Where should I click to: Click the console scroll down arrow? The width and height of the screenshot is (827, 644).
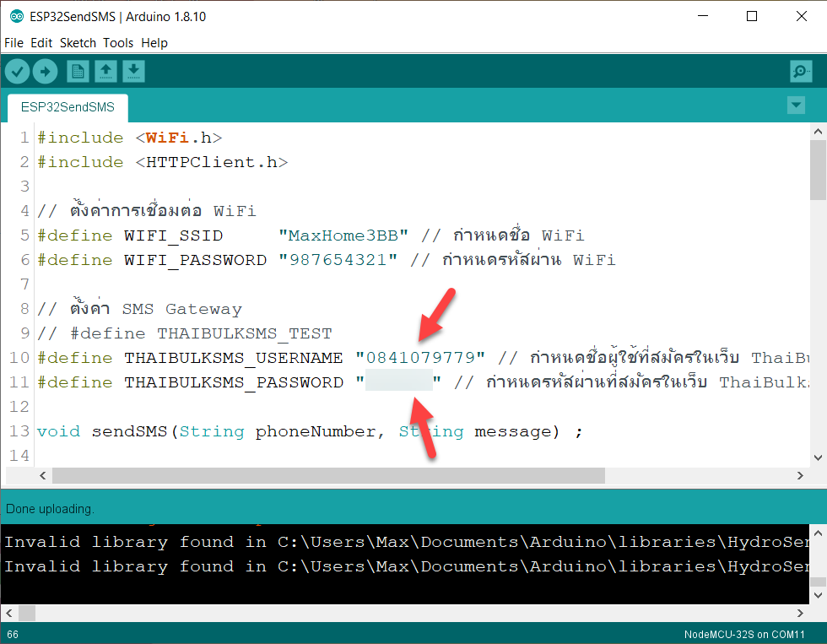[818, 596]
